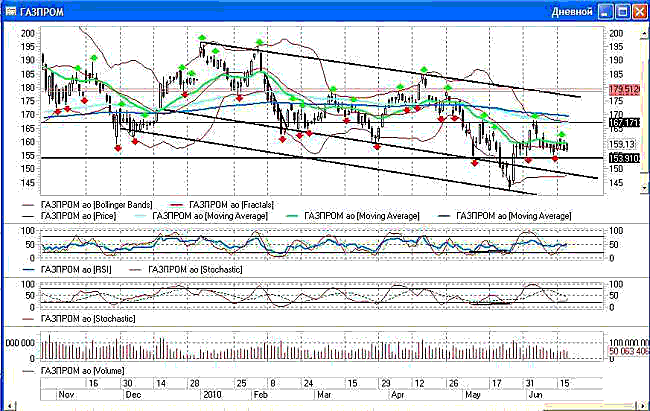Viewport: 650px width, 411px height.
Task: Click the Nov month label on time axis
Action: [66, 394]
